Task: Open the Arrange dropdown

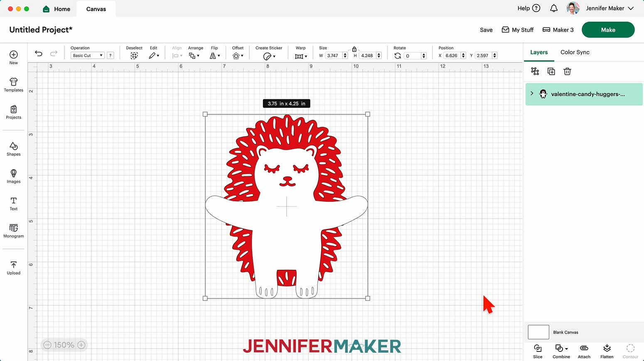Action: (194, 56)
